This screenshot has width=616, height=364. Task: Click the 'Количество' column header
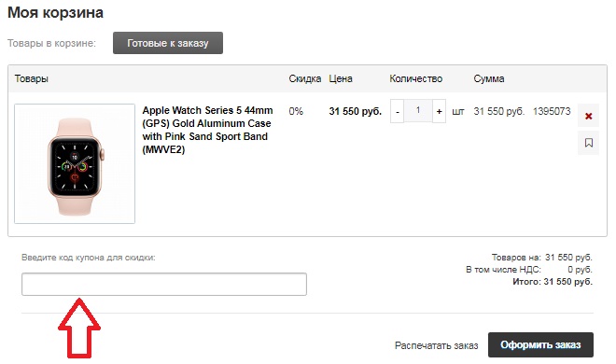(x=415, y=78)
